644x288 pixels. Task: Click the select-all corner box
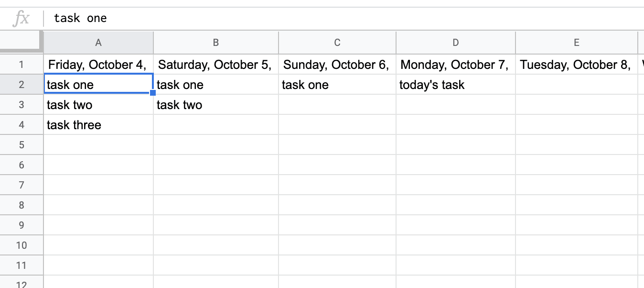pyautogui.click(x=21, y=43)
